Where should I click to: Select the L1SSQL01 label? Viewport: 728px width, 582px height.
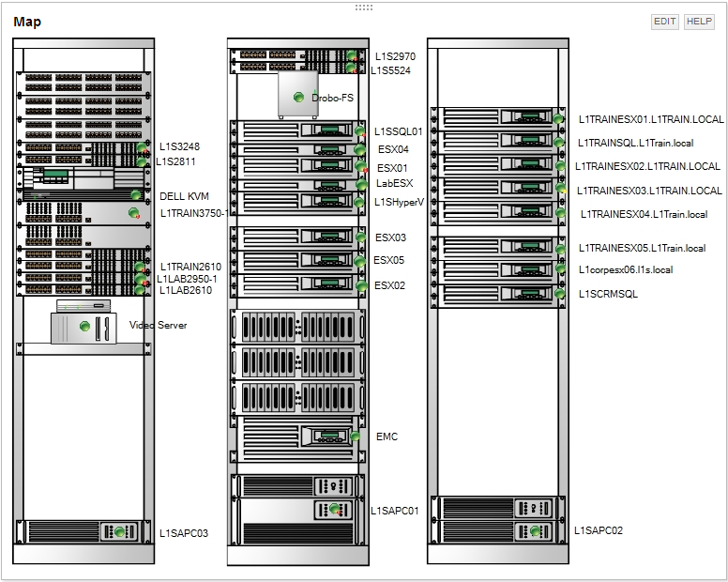tap(399, 132)
